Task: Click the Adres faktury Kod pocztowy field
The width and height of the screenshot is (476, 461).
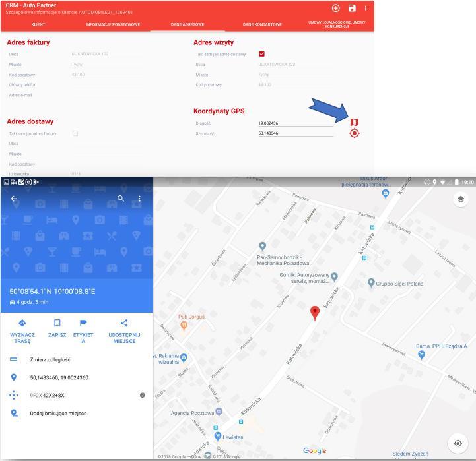Action: coord(106,75)
